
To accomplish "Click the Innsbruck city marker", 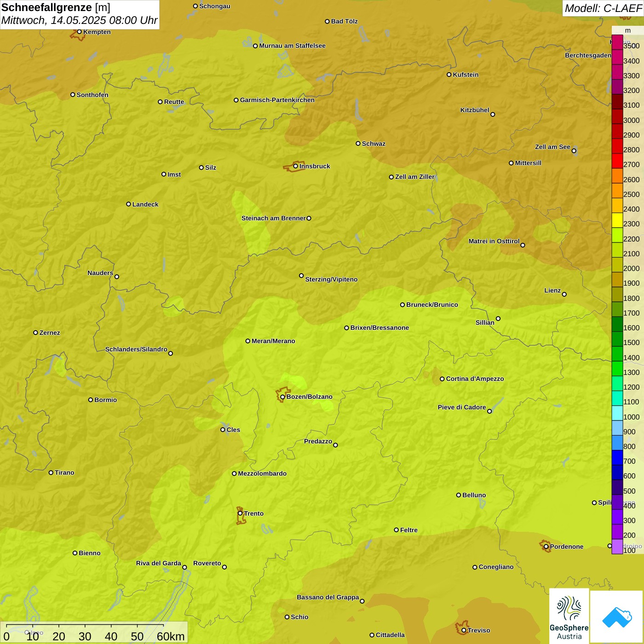I will click(x=296, y=166).
